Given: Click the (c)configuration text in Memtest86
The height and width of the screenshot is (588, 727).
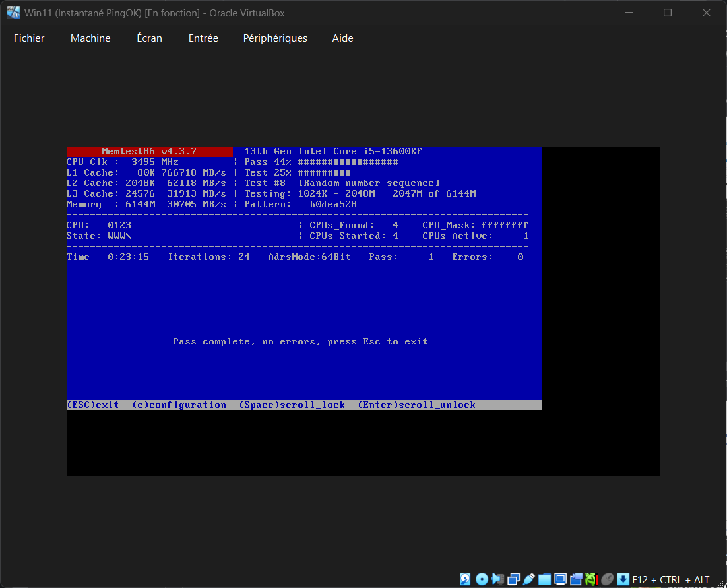Looking at the screenshot, I should pyautogui.click(x=179, y=405).
